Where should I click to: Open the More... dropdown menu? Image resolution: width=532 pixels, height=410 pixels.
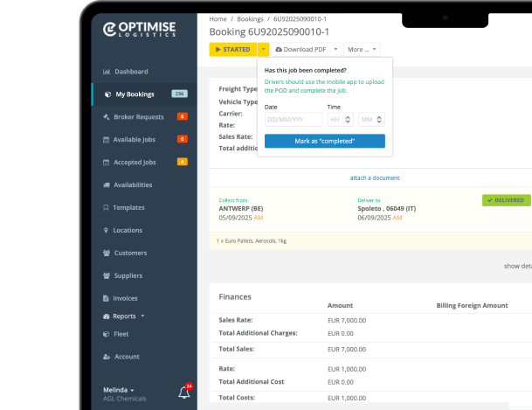(362, 50)
